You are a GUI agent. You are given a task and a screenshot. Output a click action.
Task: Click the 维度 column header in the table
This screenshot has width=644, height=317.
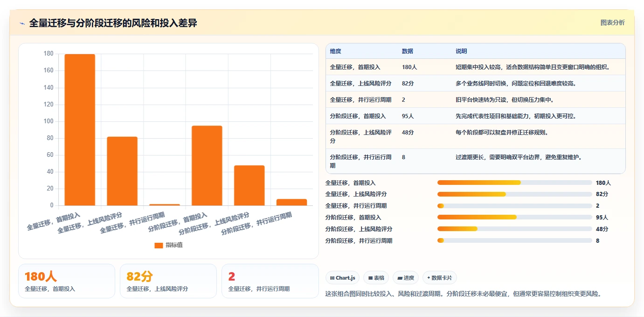[336, 51]
